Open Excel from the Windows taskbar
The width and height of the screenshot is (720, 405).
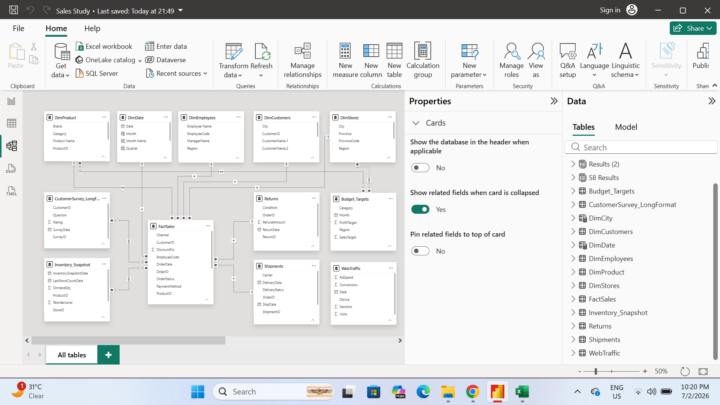(522, 392)
